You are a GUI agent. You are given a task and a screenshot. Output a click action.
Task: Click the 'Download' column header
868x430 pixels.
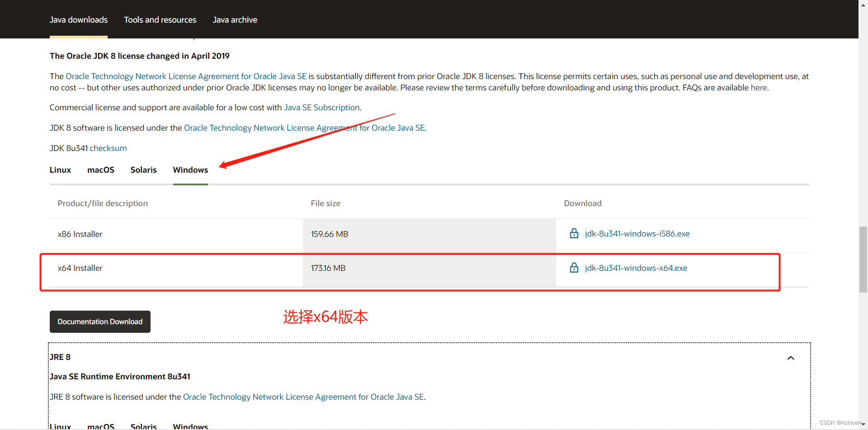(583, 203)
